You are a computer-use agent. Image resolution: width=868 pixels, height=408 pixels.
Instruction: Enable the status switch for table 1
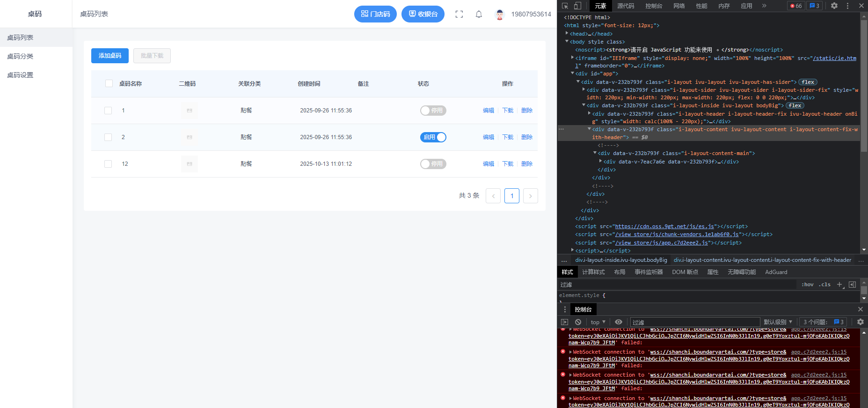433,111
